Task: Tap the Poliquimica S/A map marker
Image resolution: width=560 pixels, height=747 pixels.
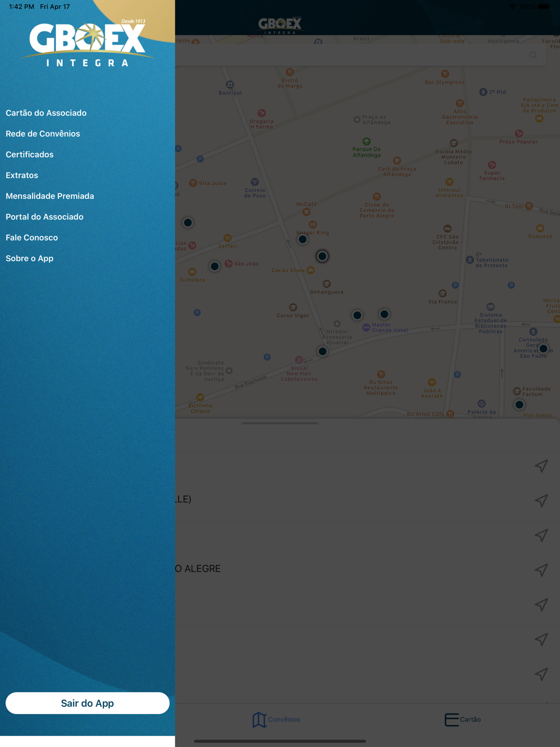Action: pyautogui.click(x=539, y=118)
